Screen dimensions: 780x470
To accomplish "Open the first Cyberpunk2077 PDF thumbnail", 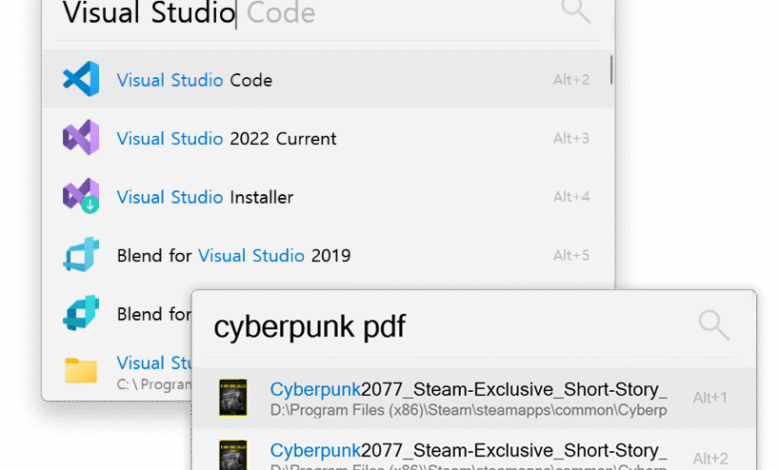I will [x=232, y=398].
